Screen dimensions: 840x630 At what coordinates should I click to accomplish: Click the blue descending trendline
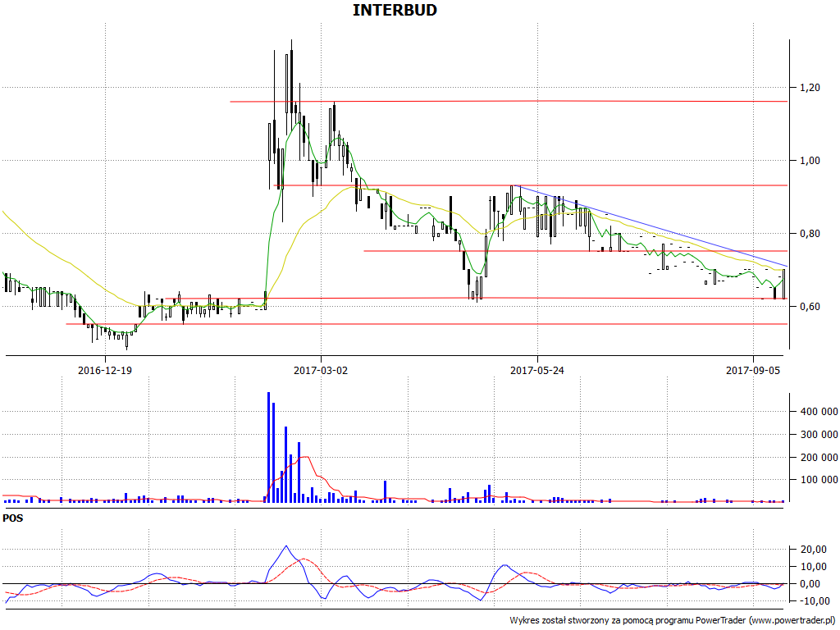click(651, 226)
